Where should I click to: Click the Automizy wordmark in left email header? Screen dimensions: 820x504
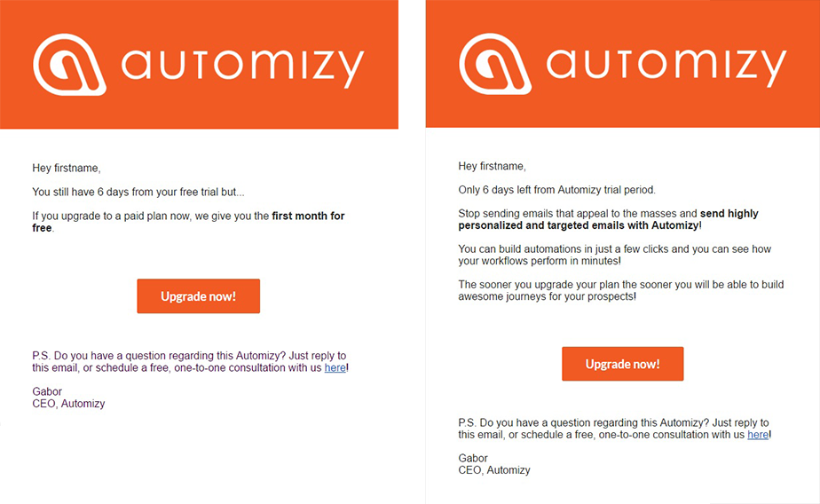click(x=242, y=67)
